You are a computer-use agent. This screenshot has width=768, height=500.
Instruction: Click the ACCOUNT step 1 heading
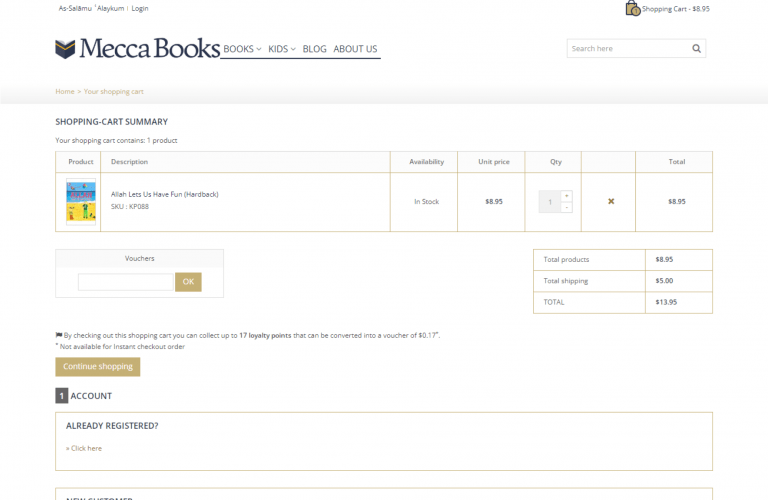84,396
